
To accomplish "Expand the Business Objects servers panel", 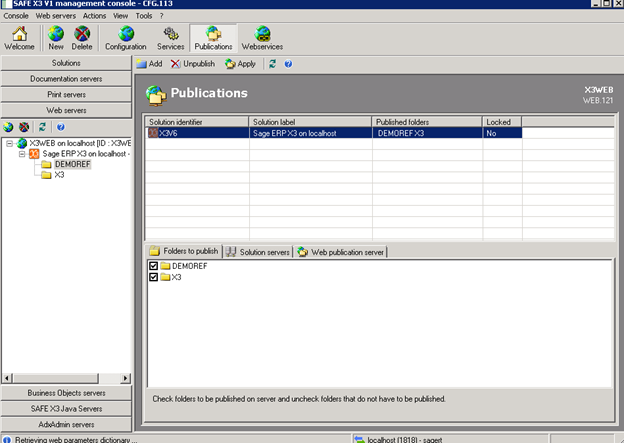I will pos(66,393).
